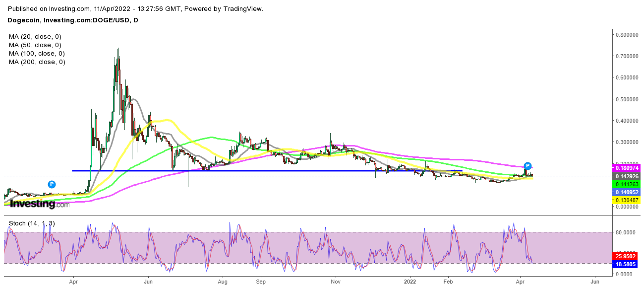The image size is (644, 288).
Task: Select the gray 0.142926 price label
Action: pyautogui.click(x=627, y=176)
